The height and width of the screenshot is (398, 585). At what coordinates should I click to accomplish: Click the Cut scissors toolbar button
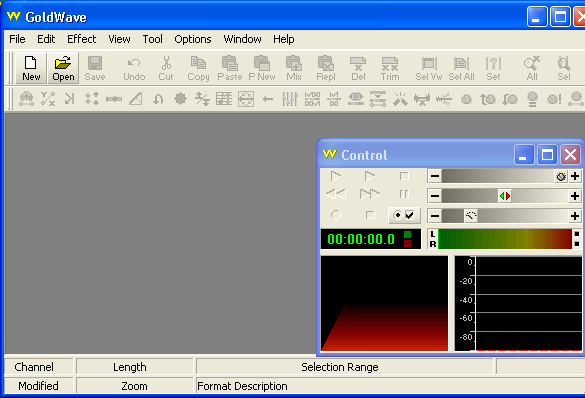(x=166, y=68)
